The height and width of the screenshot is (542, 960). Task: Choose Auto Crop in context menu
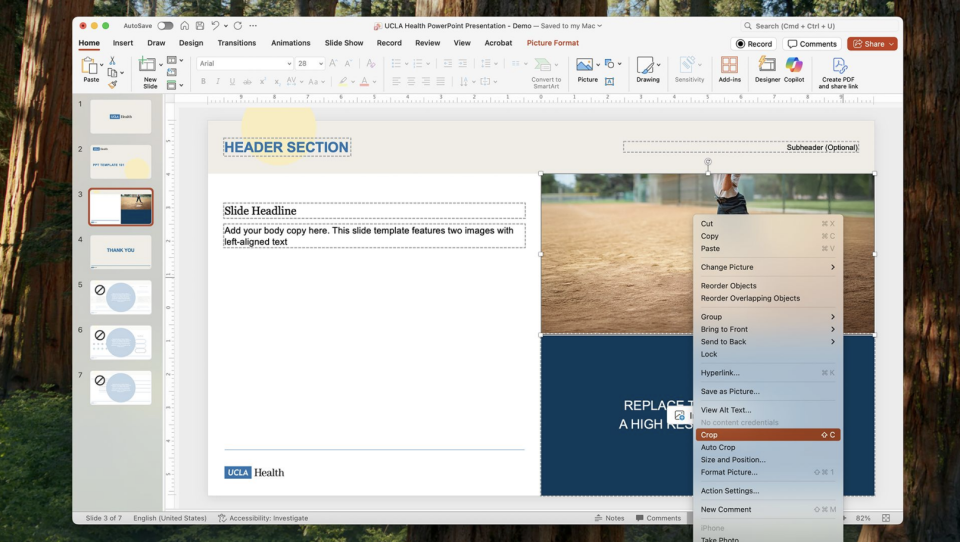tap(768, 447)
